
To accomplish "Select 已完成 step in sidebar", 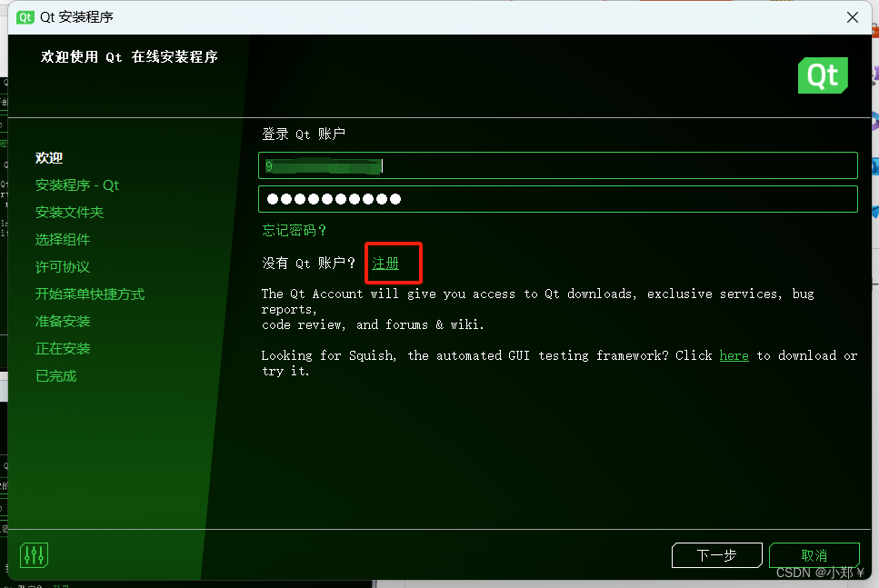I will [56, 376].
